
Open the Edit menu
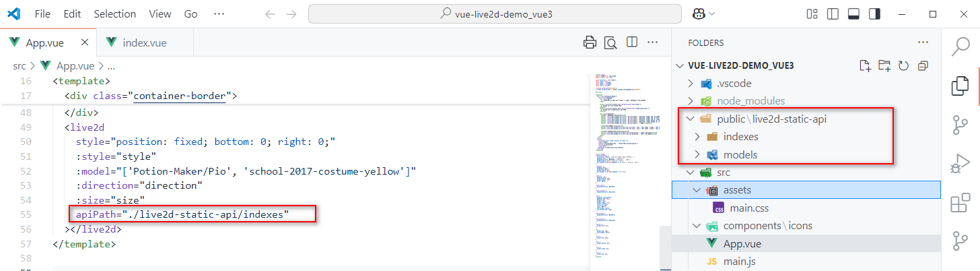pos(72,13)
